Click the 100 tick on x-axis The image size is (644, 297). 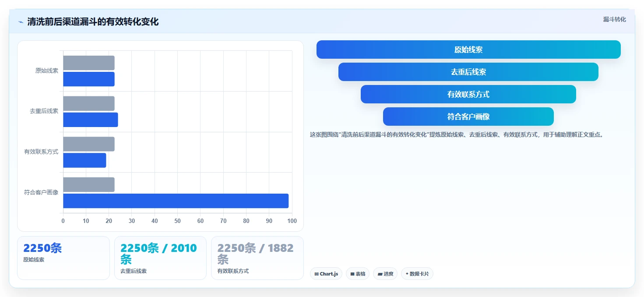point(292,221)
